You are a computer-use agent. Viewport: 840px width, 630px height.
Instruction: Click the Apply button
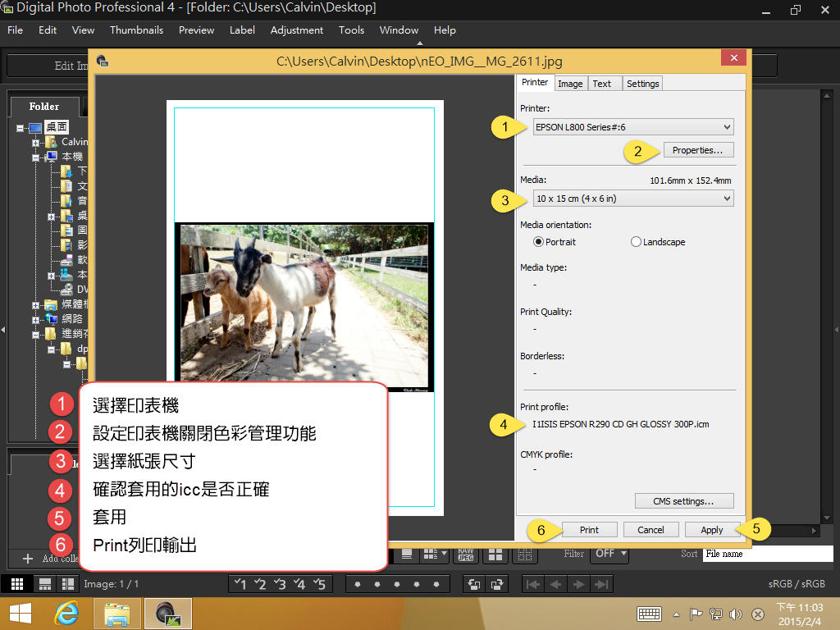point(711,530)
